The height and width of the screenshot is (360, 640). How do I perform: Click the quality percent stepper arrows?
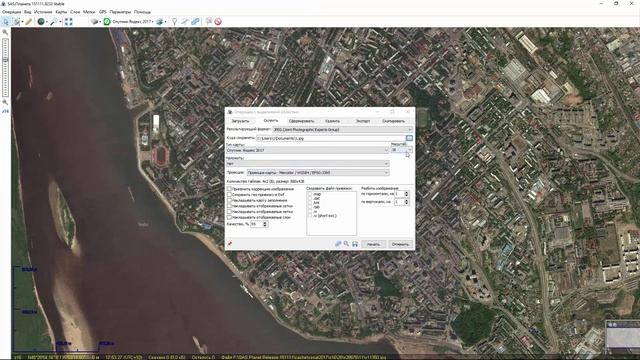point(265,224)
